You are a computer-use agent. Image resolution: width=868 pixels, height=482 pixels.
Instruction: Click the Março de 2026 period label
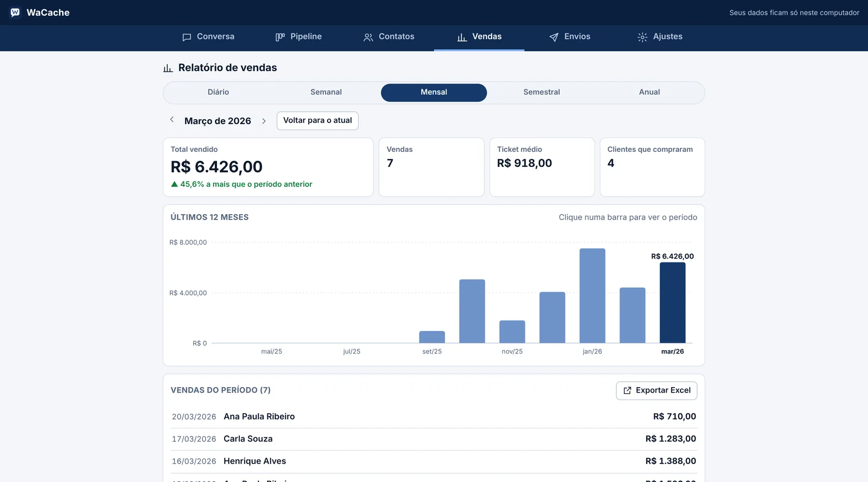pyautogui.click(x=218, y=121)
